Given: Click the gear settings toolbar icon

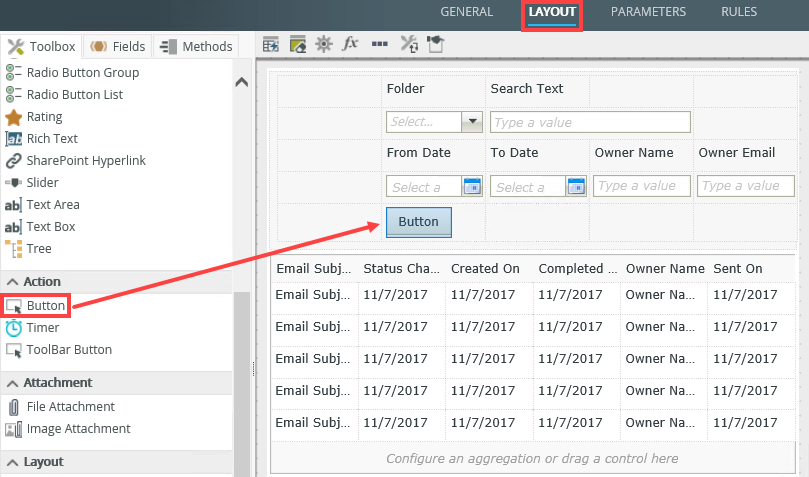Looking at the screenshot, I should 324,44.
